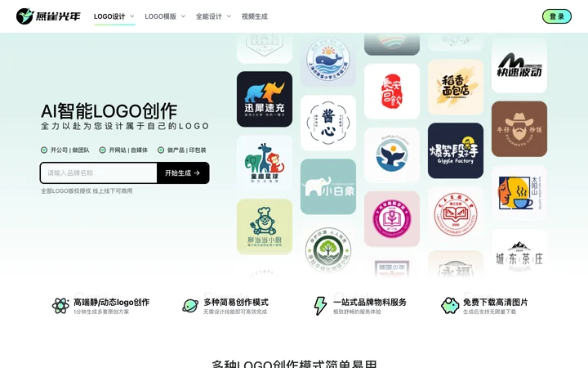This screenshot has width=588, height=368.
Task: Open the 稻香面包店 logo thumbnail
Action: [456, 87]
